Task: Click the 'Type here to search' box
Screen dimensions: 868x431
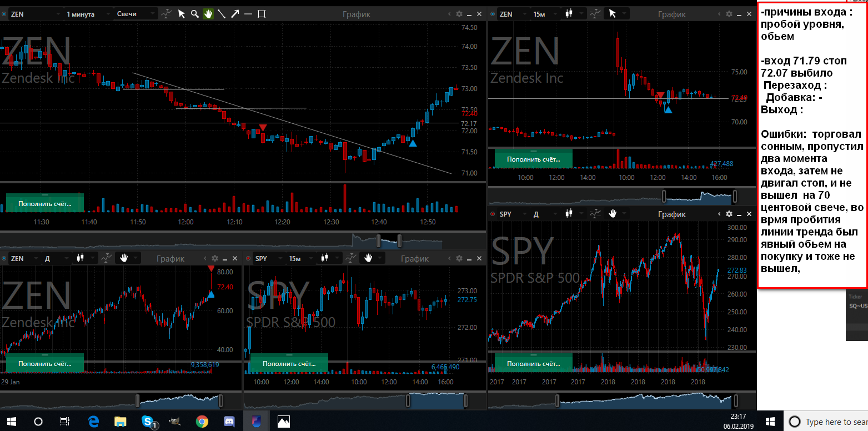Action: pyautogui.click(x=826, y=422)
